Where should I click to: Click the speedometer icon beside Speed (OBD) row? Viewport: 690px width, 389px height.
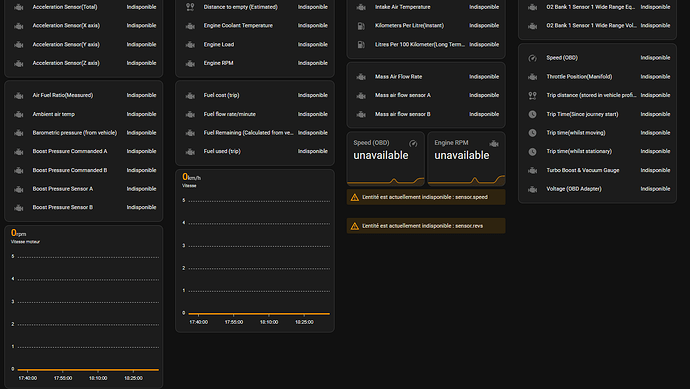(x=532, y=58)
